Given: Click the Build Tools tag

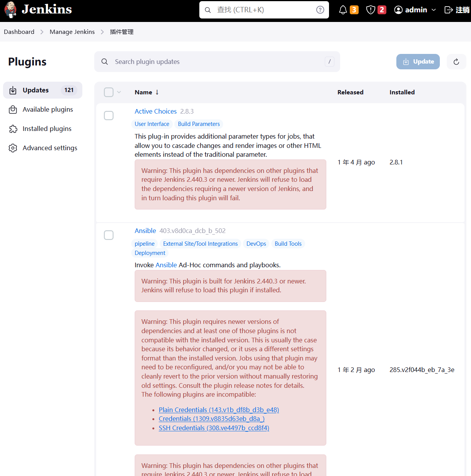Looking at the screenshot, I should [x=288, y=244].
